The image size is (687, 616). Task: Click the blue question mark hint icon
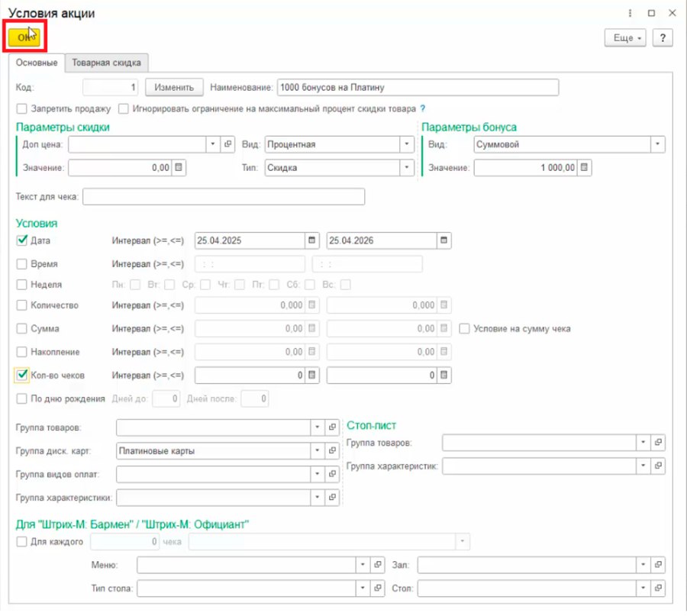[x=423, y=108]
